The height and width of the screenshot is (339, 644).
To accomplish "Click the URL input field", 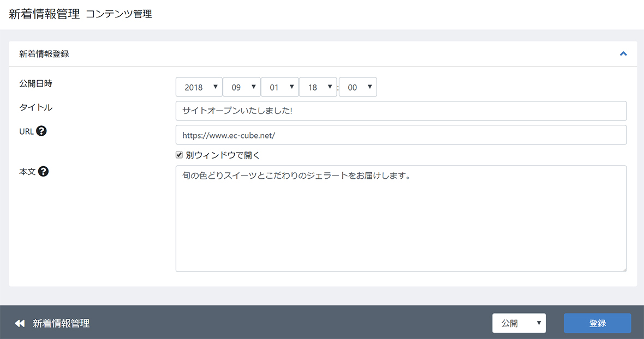I will click(401, 135).
